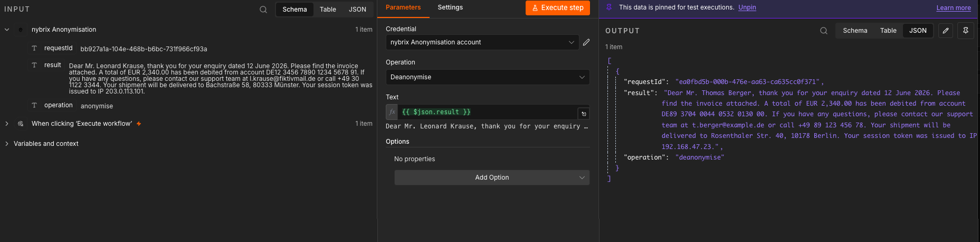The width and height of the screenshot is (980, 242).
Task: Unpin output data using the pin icon
Action: coord(966,31)
